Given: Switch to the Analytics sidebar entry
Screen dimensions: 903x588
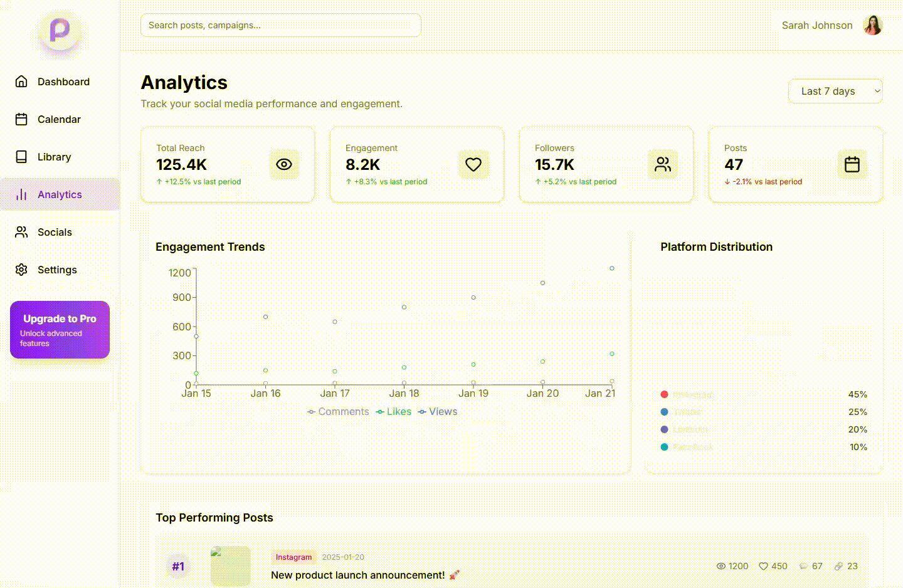Looking at the screenshot, I should tap(60, 194).
